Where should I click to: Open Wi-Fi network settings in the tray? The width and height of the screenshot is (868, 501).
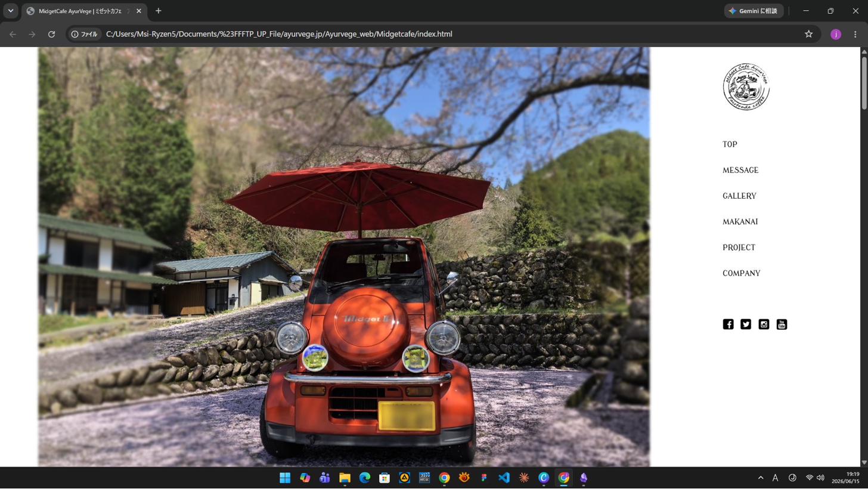tap(810, 478)
